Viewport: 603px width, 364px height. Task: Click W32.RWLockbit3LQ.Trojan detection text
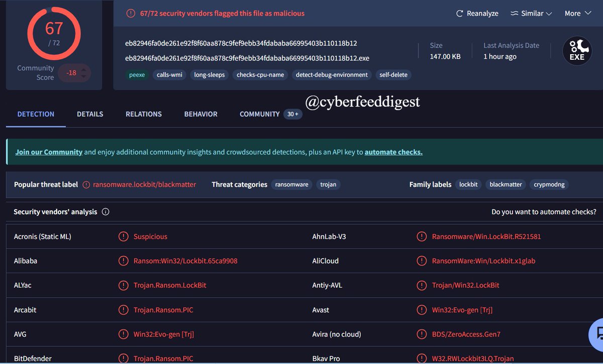click(473, 358)
